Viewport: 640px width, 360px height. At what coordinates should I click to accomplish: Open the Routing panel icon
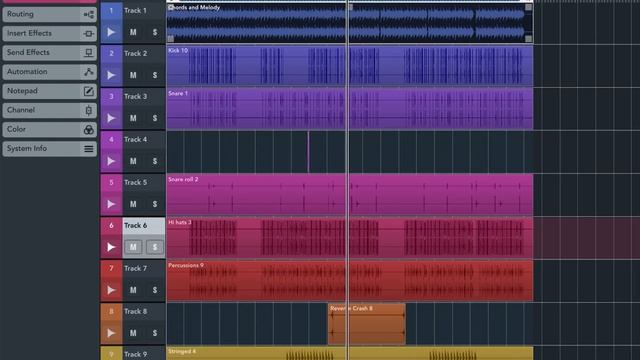89,15
